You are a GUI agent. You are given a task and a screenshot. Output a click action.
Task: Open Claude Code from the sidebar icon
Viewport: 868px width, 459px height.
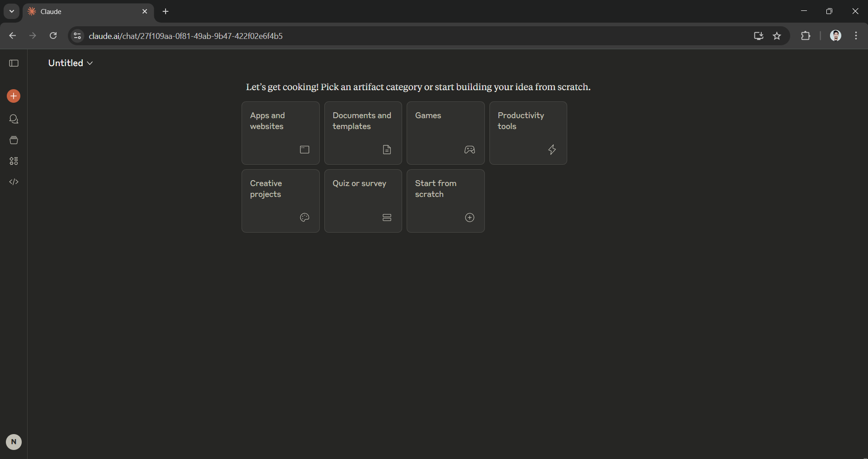pos(14,182)
